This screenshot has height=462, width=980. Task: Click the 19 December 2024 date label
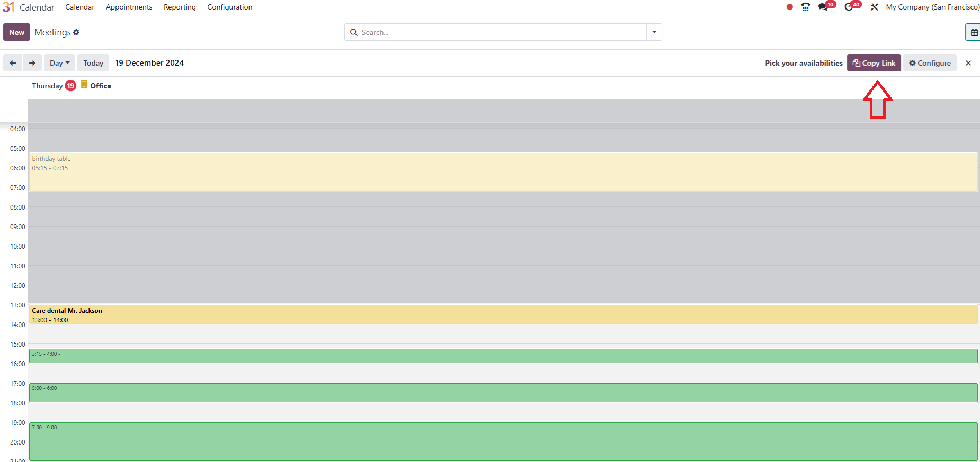click(149, 63)
